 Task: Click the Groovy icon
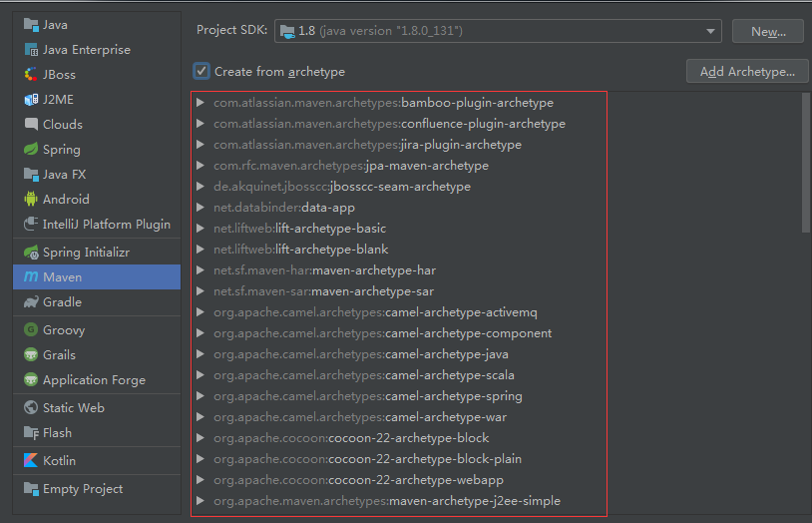pos(31,329)
